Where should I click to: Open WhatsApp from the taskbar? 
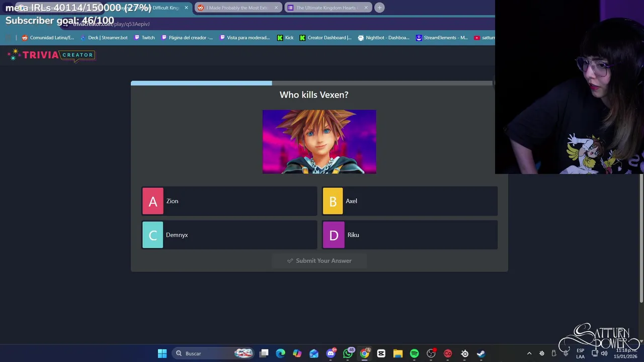click(x=348, y=353)
